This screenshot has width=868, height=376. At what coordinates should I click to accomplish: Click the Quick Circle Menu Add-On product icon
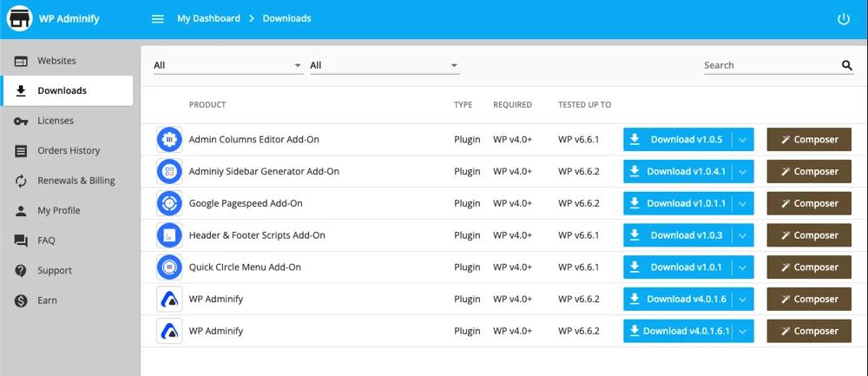[x=169, y=267]
